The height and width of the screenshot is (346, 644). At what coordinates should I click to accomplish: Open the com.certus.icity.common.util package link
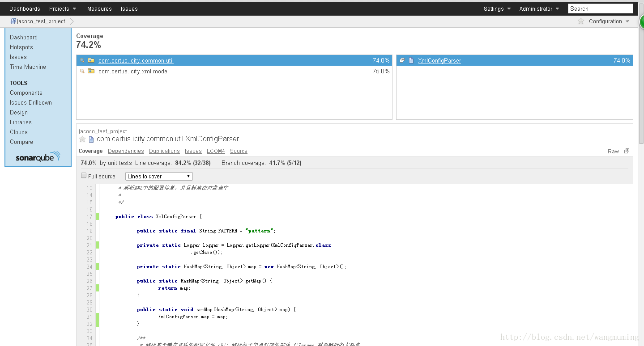136,60
